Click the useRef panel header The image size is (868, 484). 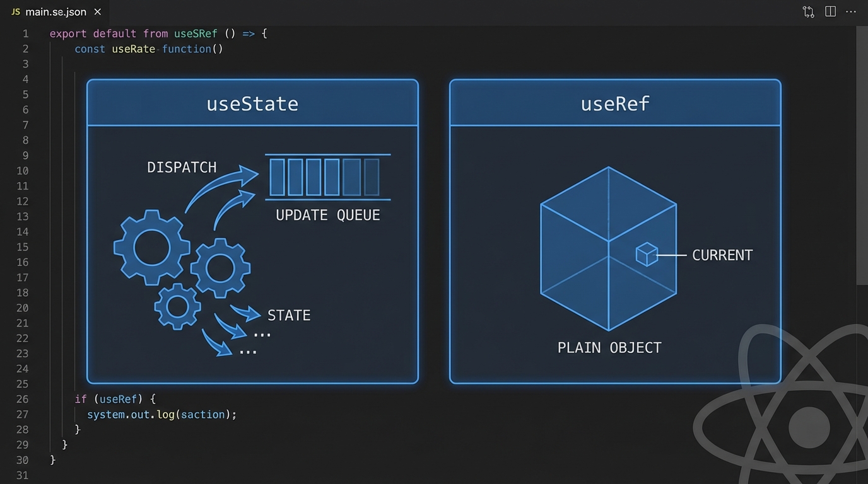tap(615, 103)
